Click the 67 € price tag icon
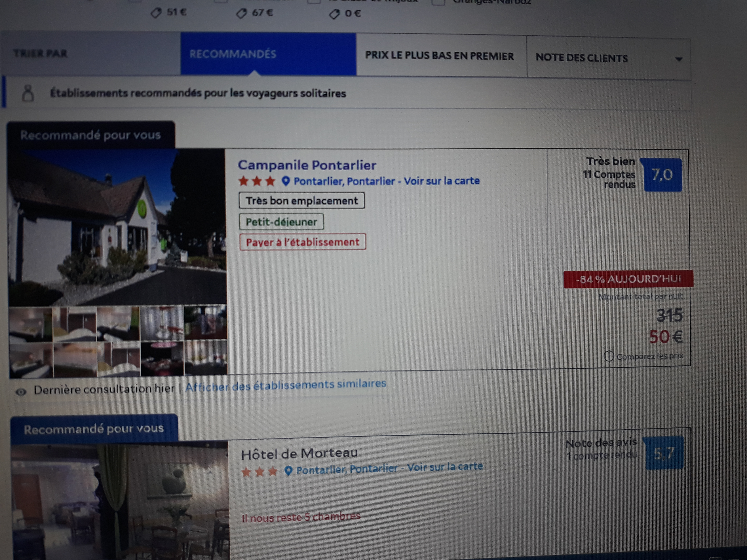The height and width of the screenshot is (560, 747). coord(241,14)
